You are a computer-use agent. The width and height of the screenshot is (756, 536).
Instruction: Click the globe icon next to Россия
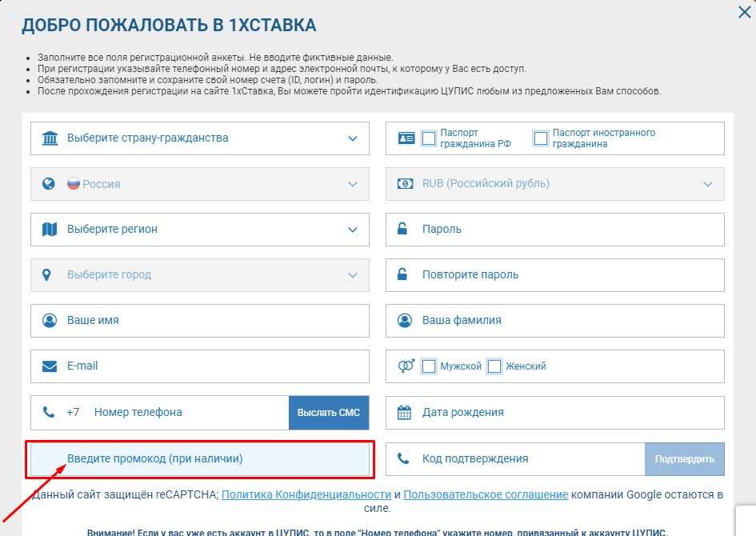click(x=50, y=184)
